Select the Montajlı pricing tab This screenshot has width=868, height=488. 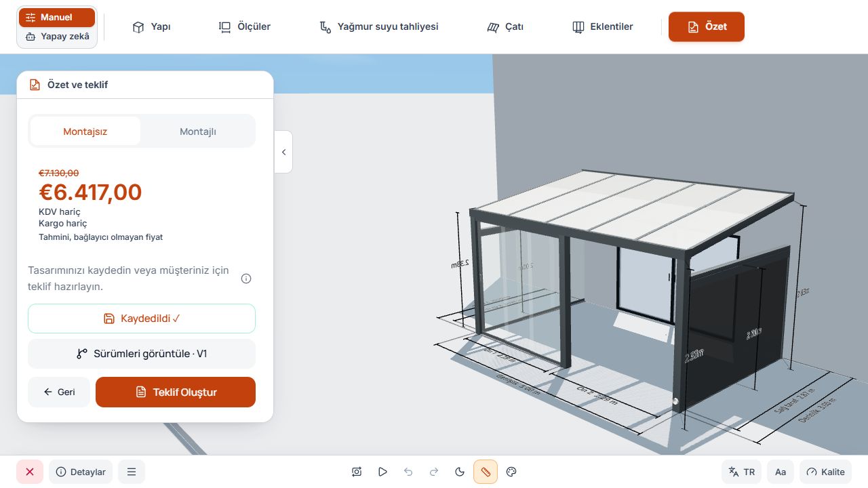(x=198, y=131)
